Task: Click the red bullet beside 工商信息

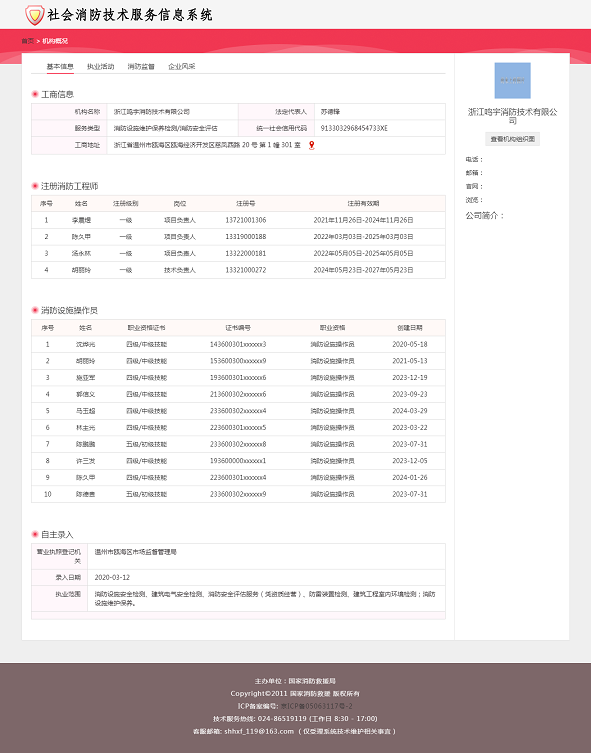Action: pos(35,94)
